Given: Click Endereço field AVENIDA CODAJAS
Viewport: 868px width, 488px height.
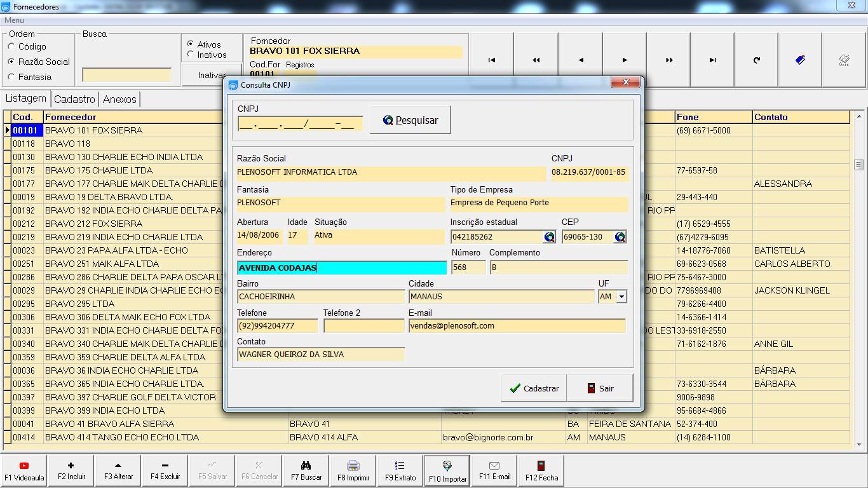Looking at the screenshot, I should (342, 268).
